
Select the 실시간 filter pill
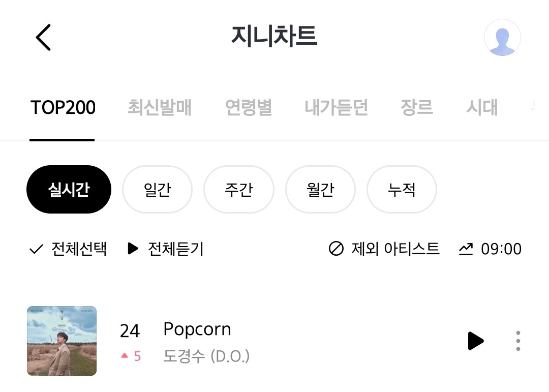click(69, 190)
